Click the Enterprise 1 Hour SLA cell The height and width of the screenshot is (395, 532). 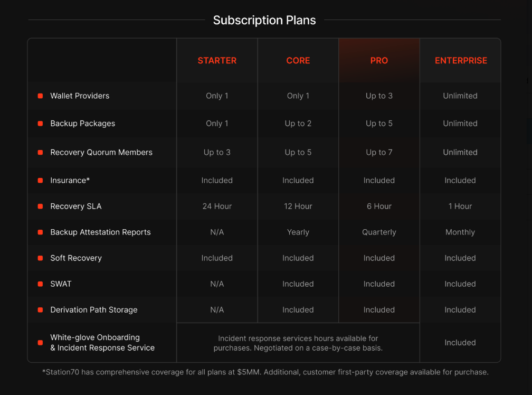[460, 206]
